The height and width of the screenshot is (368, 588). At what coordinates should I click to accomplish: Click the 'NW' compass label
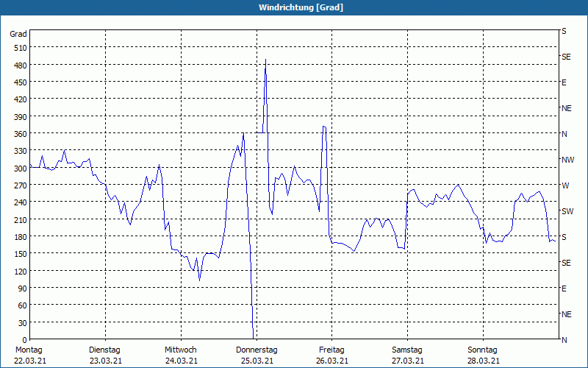(567, 160)
